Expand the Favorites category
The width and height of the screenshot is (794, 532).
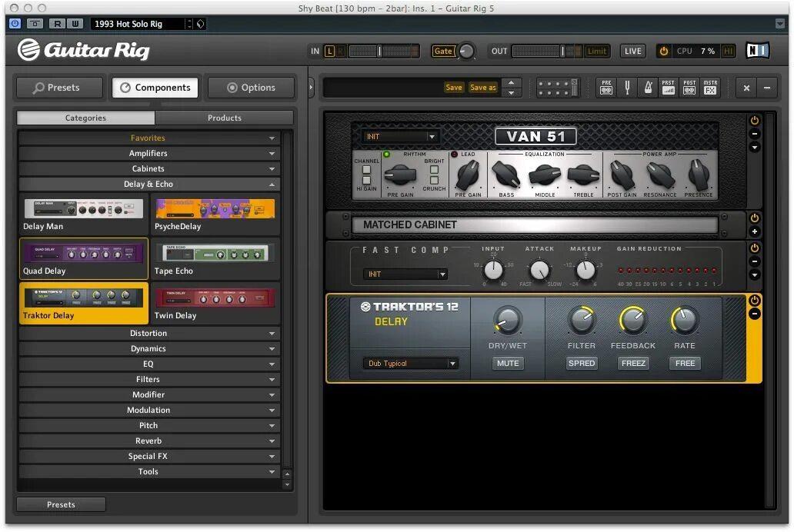coord(148,138)
